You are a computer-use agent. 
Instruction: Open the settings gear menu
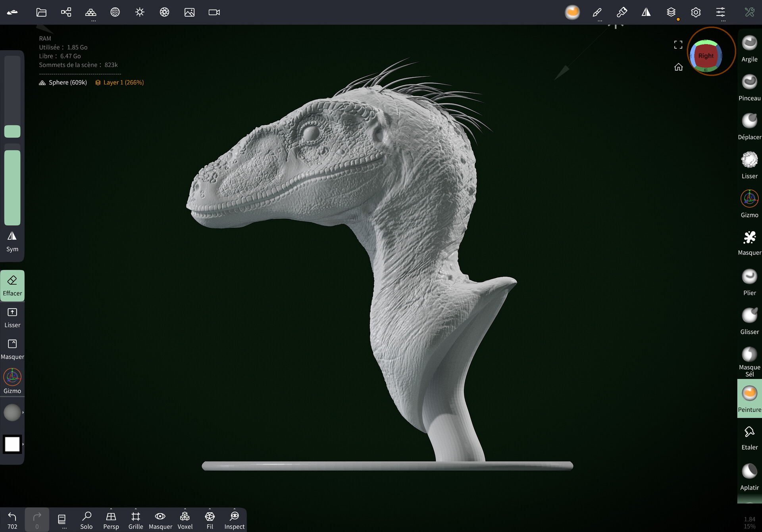pos(695,12)
